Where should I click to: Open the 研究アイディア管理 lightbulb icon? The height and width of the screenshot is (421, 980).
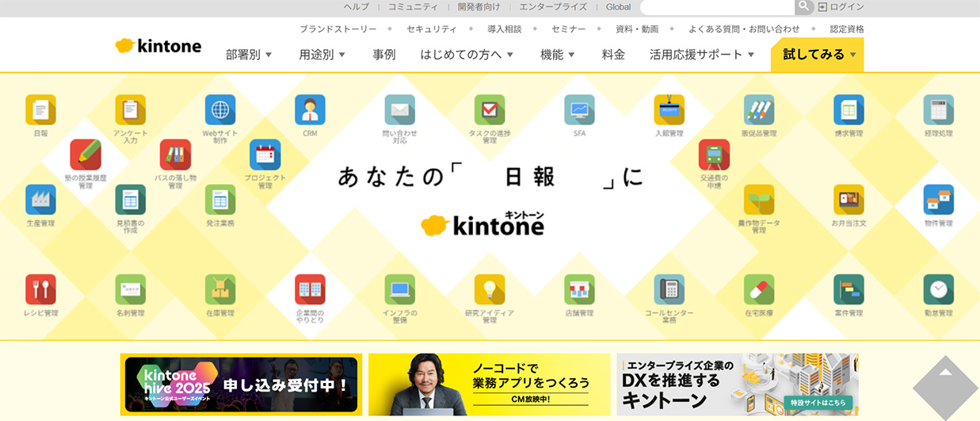[490, 289]
